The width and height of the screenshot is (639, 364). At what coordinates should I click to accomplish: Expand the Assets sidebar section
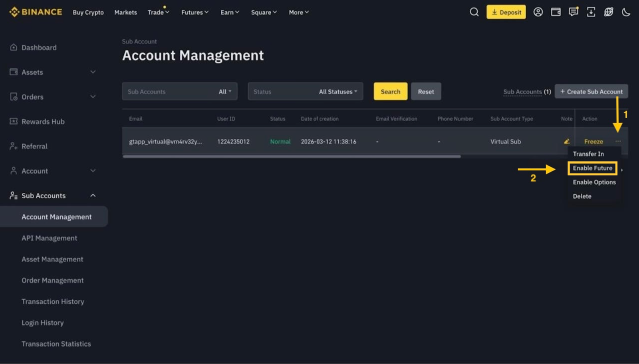tap(93, 72)
